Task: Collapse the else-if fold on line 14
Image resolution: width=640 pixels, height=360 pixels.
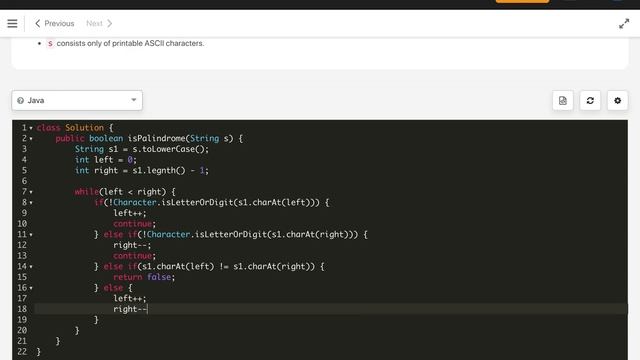Action: pyautogui.click(x=31, y=267)
